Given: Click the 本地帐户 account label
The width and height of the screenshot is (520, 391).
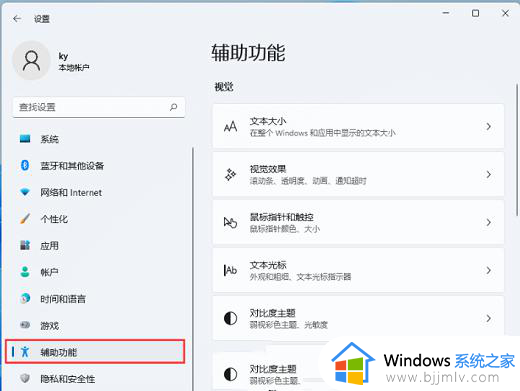Looking at the screenshot, I should (x=74, y=68).
